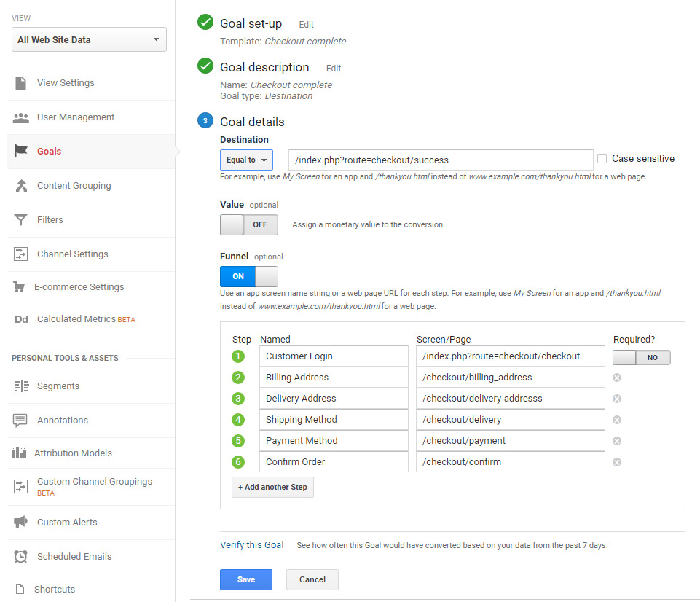700x602 pixels.
Task: Click the Calculated Metrics Dd icon
Action: pyautogui.click(x=21, y=319)
